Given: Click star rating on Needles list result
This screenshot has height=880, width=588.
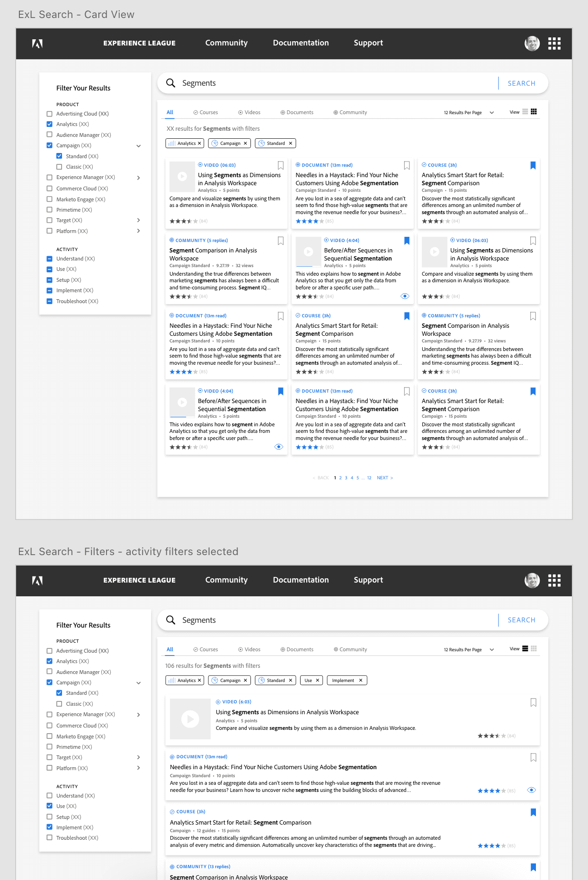Looking at the screenshot, I should 491,790.
